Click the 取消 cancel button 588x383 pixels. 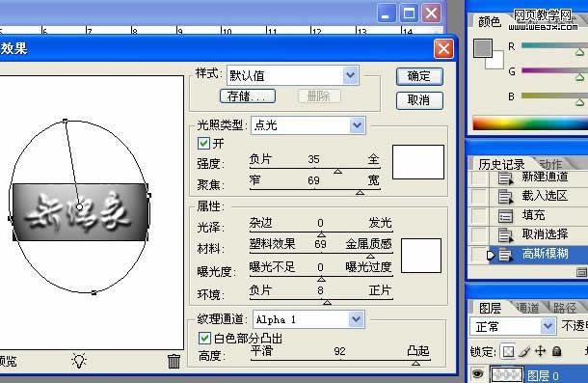click(x=419, y=100)
